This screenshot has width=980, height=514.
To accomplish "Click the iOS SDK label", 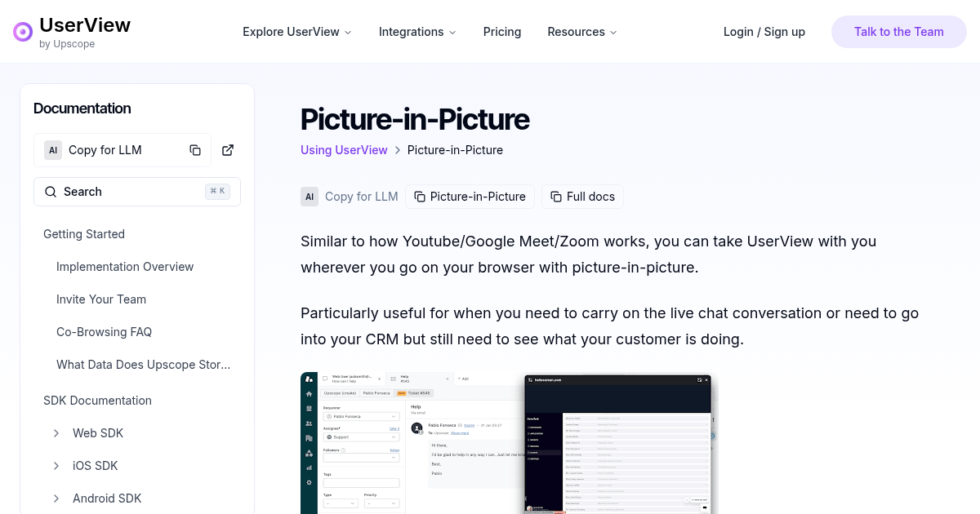I will pos(96,466).
